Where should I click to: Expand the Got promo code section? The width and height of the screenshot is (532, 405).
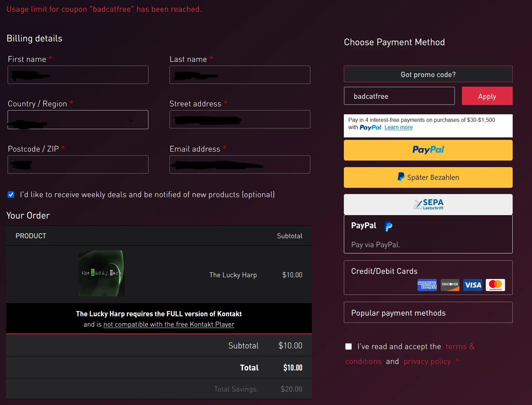[428, 74]
